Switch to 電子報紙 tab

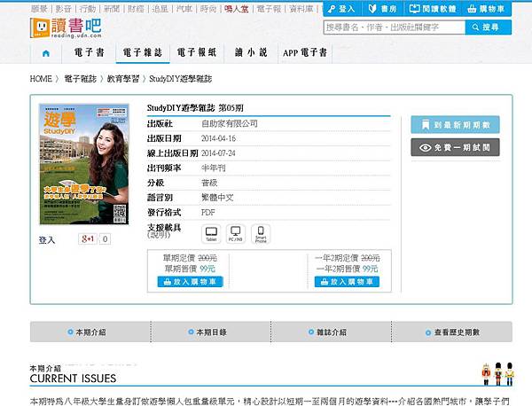click(x=197, y=53)
